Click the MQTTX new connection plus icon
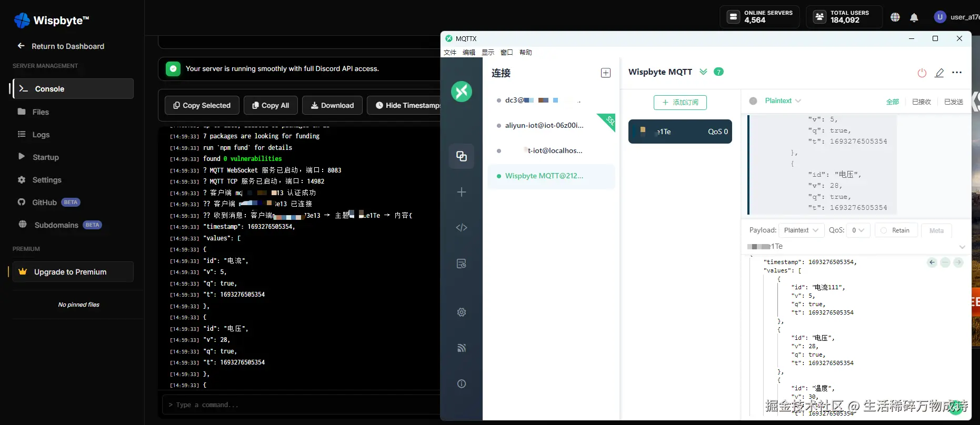This screenshot has height=425, width=980. (462, 192)
